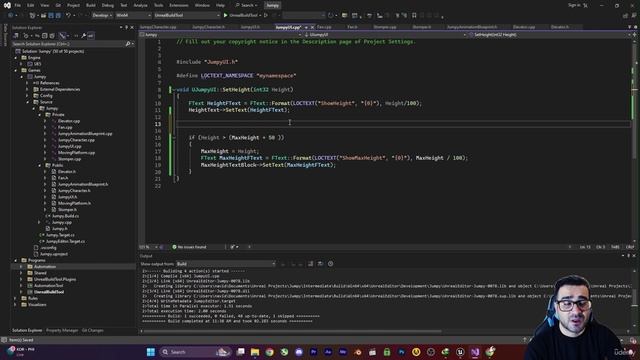Image resolution: width=640 pixels, height=360 pixels.
Task: Click the Live Share icon at top right
Action: coord(625,16)
